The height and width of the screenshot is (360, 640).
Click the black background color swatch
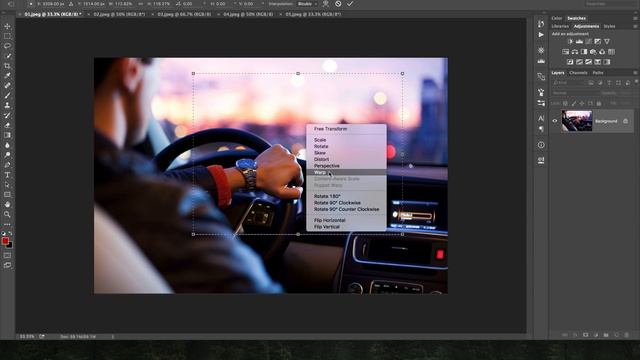pyautogui.click(x=10, y=246)
